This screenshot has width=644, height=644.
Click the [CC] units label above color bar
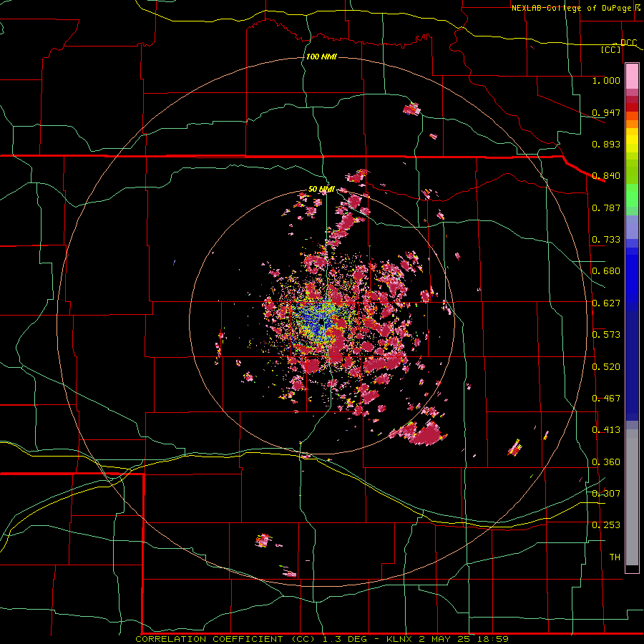coord(611,49)
